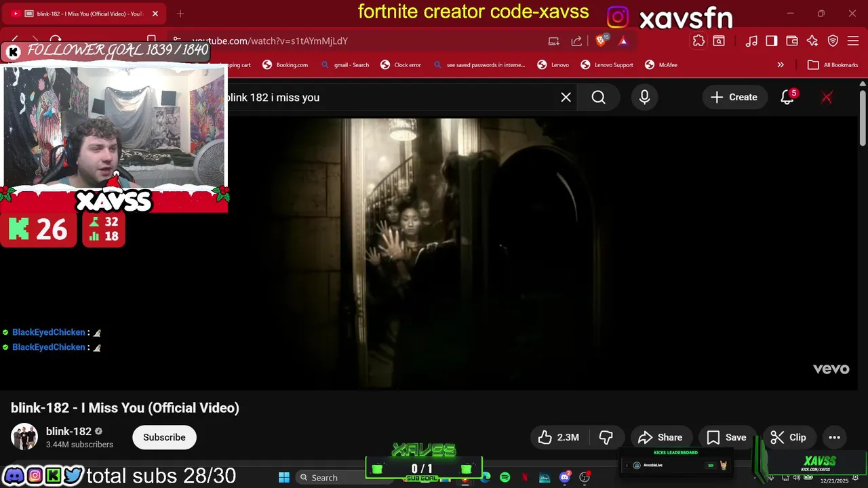Click the red X beside notifications bell
The height and width of the screenshot is (488, 868).
[827, 98]
